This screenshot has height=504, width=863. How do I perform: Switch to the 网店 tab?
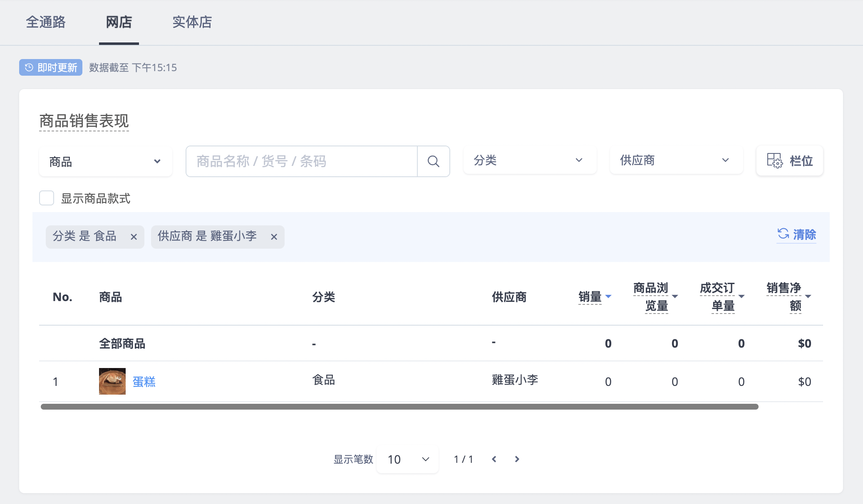tap(119, 22)
